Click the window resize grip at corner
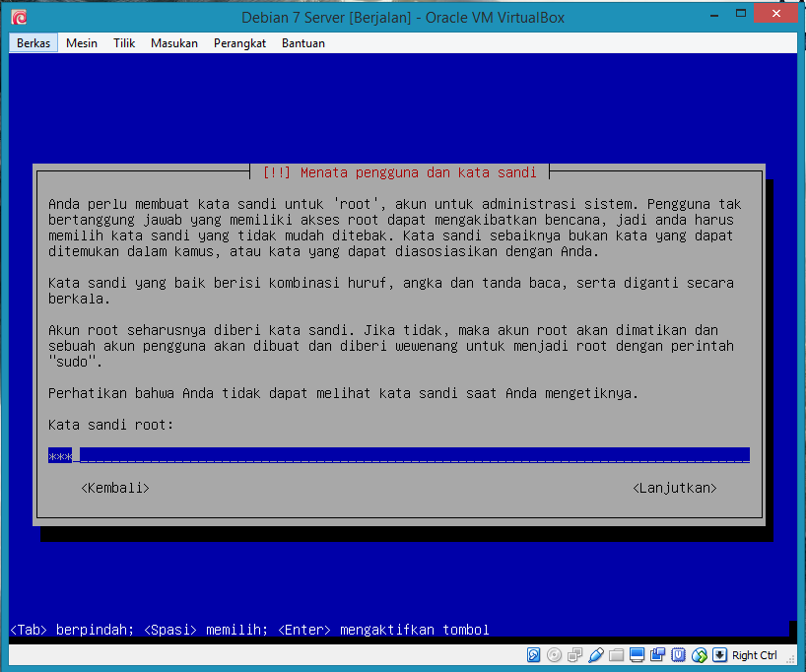806x672 pixels. tap(791, 658)
